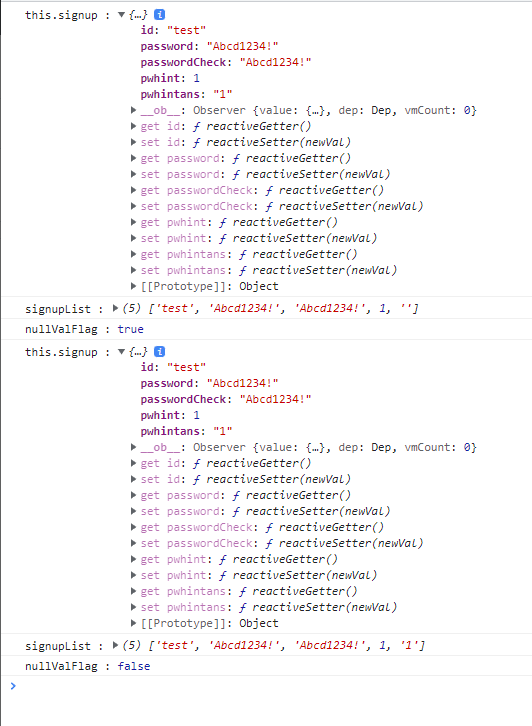Expand 'get id' reactiveGetter in the second log

133,463
